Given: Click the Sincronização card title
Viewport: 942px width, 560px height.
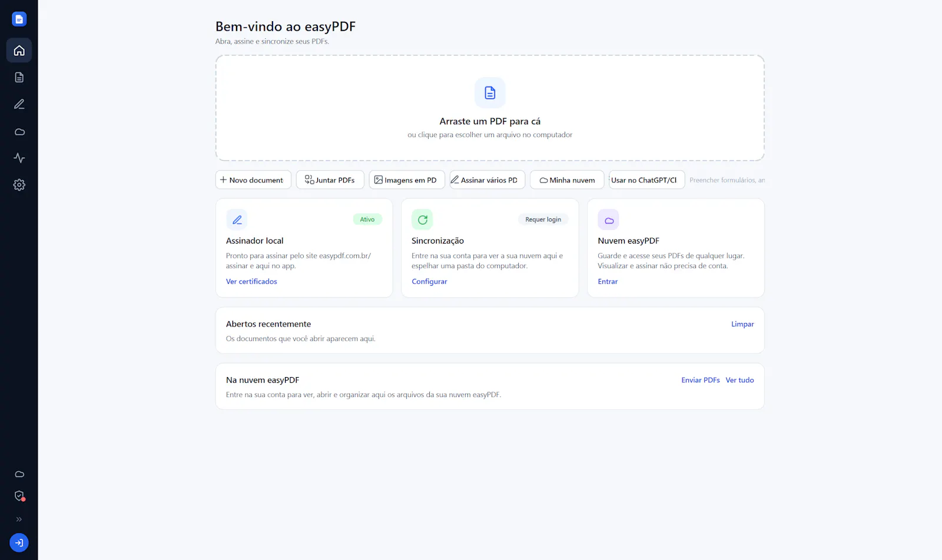Looking at the screenshot, I should pyautogui.click(x=437, y=241).
